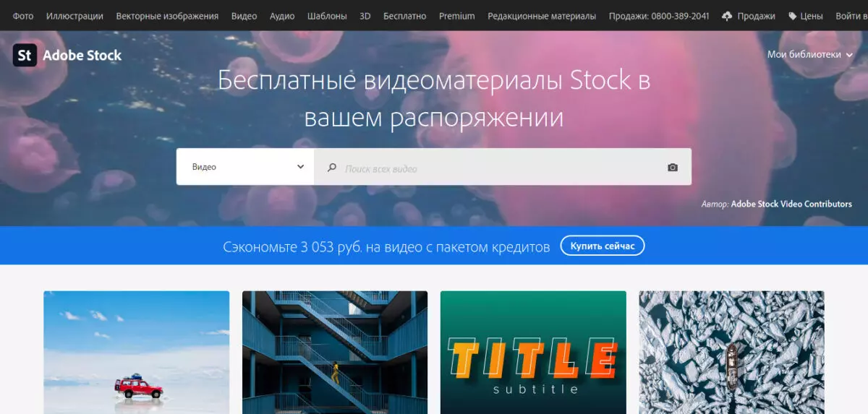Screen dimensions: 868x414
Task: Open the Фото menu item
Action: 23,16
